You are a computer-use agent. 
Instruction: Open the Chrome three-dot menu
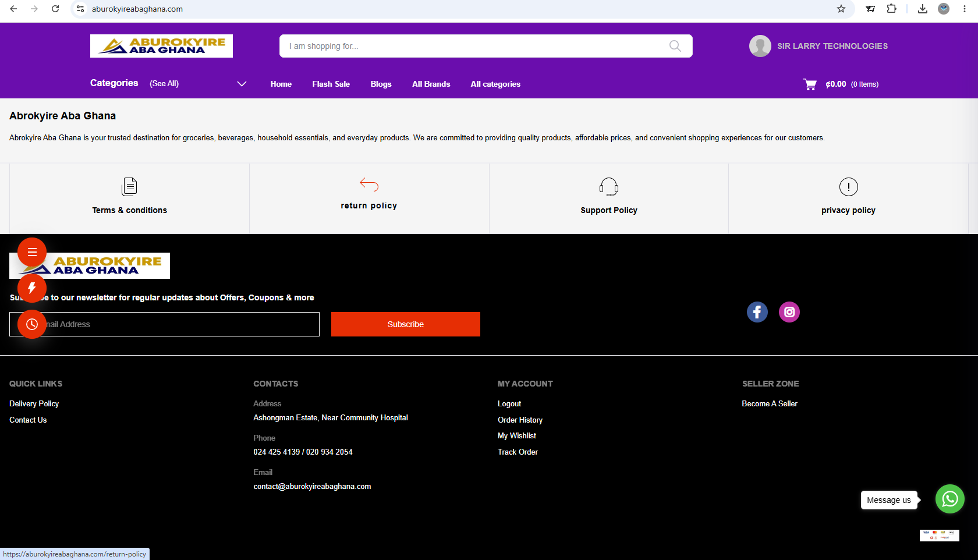click(965, 9)
